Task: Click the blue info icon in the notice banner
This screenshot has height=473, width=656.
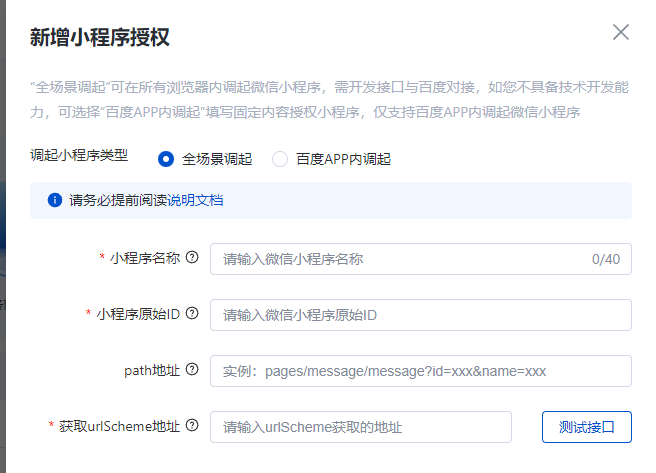Action: (55, 200)
